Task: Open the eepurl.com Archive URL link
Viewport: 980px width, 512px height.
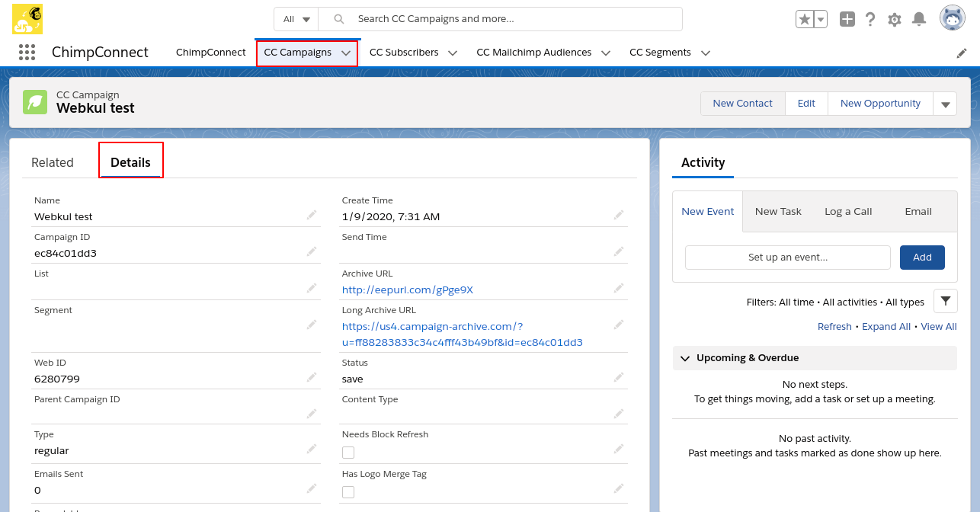Action: tap(408, 290)
